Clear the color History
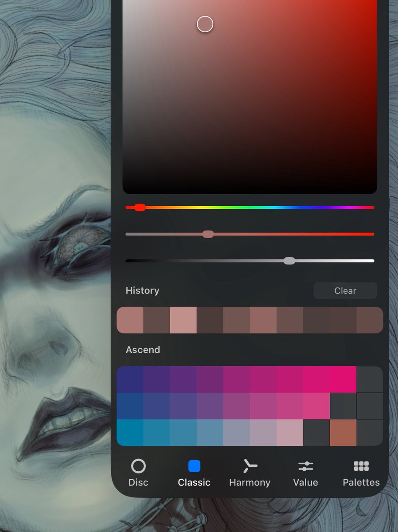 (345, 290)
